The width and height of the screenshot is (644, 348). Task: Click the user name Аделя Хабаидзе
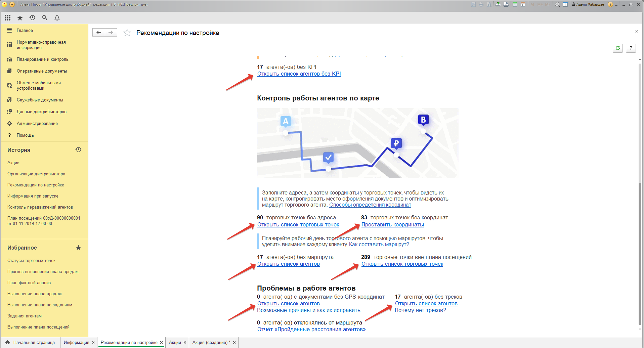click(x=588, y=4)
